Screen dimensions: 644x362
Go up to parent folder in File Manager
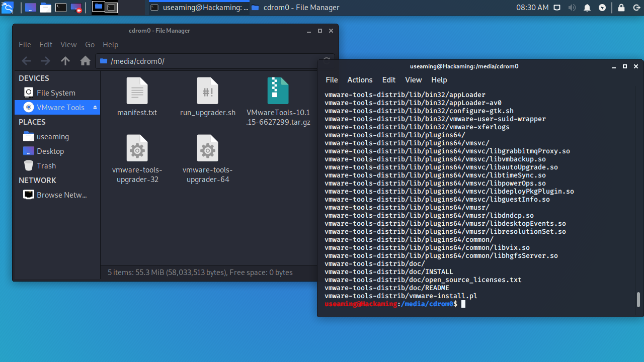[65, 61]
